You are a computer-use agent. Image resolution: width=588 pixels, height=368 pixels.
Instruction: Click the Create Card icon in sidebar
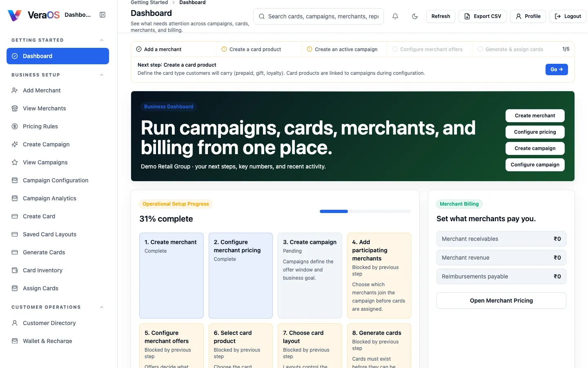point(15,216)
